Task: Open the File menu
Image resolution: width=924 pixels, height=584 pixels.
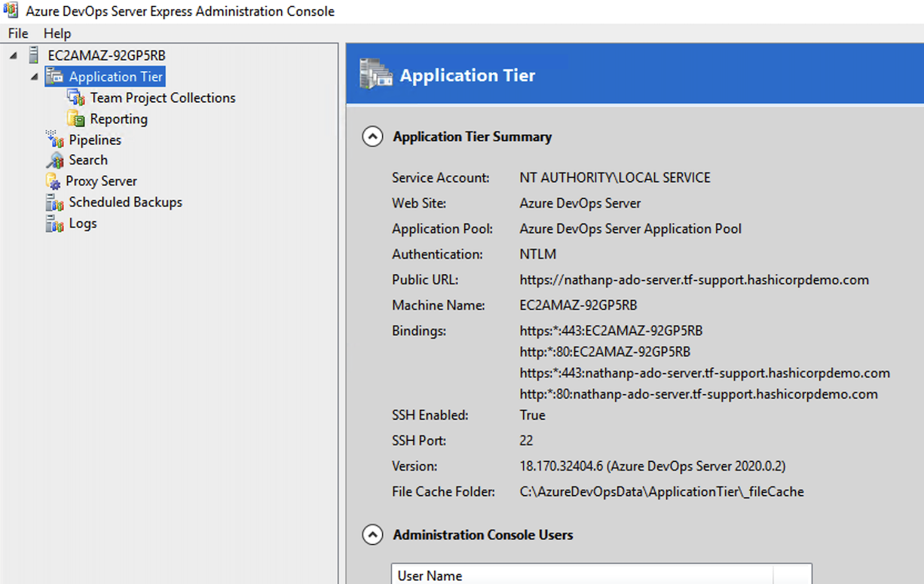Action: pos(18,33)
